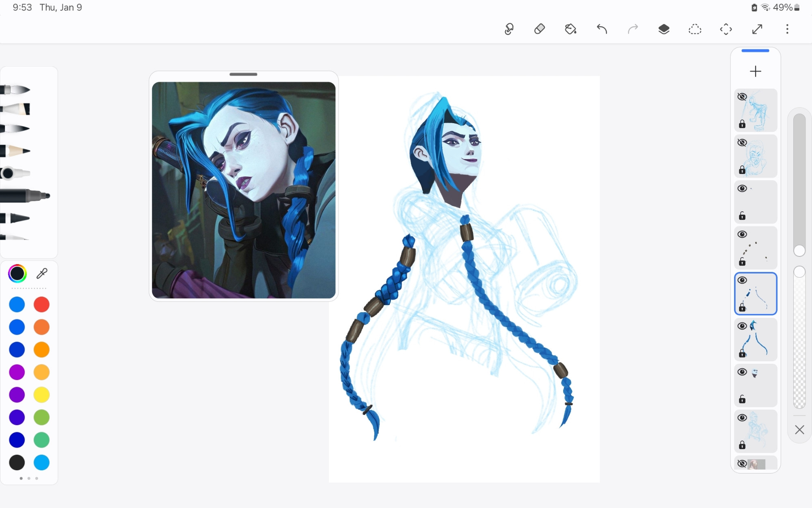Unlock the light blue body sketch layer

[742, 445]
